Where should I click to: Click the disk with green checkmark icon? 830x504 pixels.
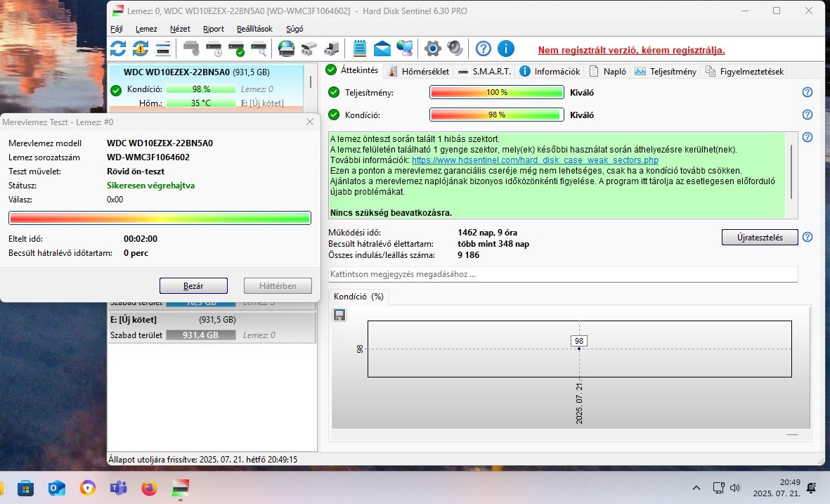tap(236, 49)
